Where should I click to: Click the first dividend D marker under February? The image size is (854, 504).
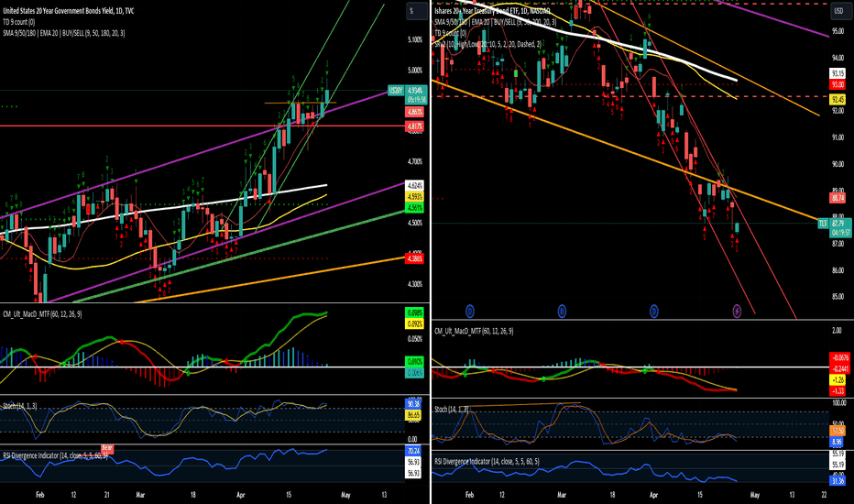(470, 312)
